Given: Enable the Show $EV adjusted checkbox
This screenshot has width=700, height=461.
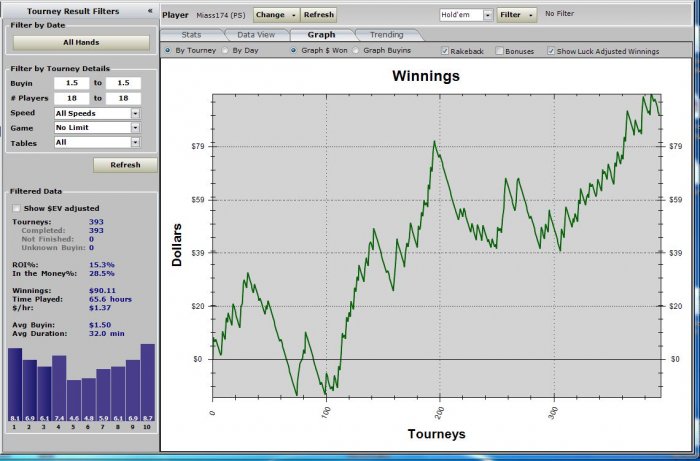Looking at the screenshot, I should (17, 208).
